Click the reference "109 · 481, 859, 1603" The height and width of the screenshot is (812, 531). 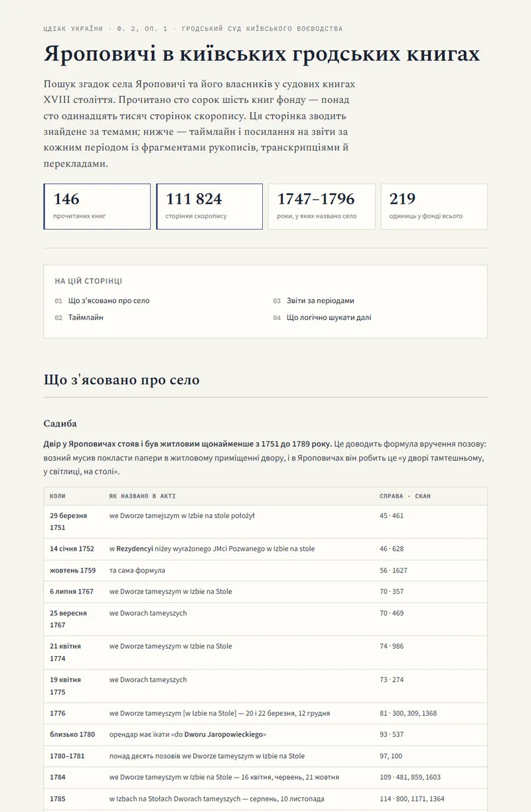pyautogui.click(x=410, y=777)
